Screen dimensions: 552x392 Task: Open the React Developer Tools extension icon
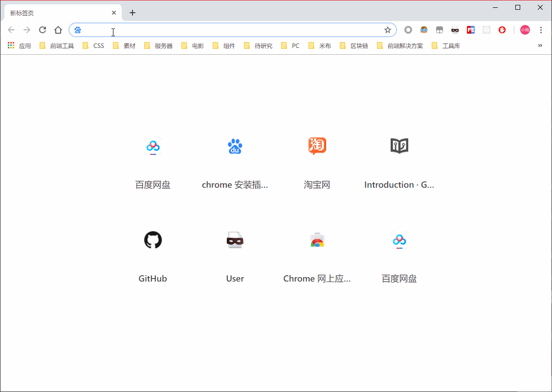(486, 30)
